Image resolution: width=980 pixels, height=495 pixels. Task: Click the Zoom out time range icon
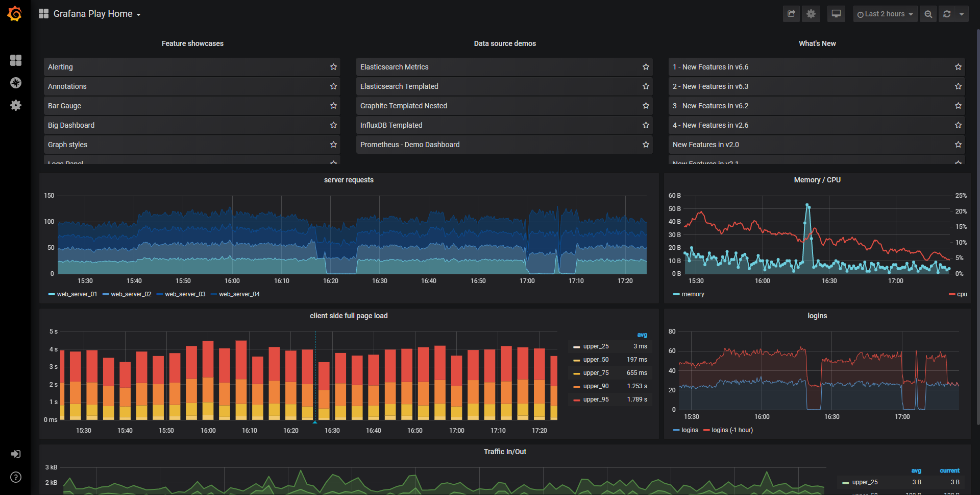(928, 14)
